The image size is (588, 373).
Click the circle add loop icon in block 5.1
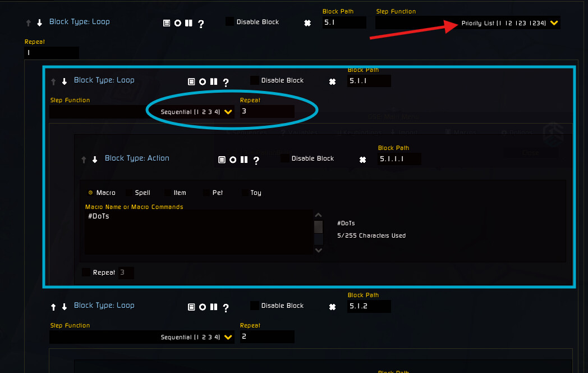tap(178, 23)
